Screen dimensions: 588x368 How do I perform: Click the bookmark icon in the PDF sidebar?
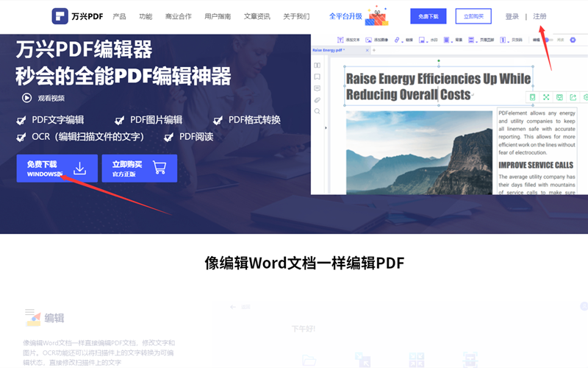(318, 77)
